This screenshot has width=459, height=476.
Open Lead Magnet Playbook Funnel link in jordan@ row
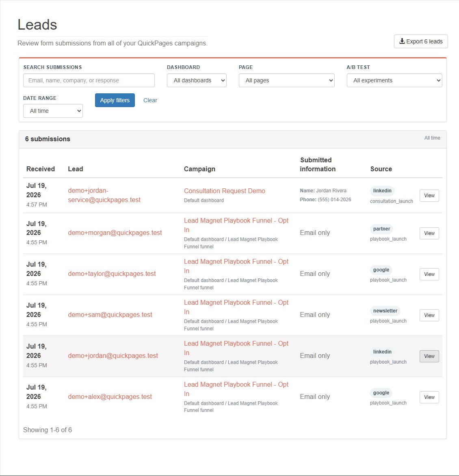point(236,348)
